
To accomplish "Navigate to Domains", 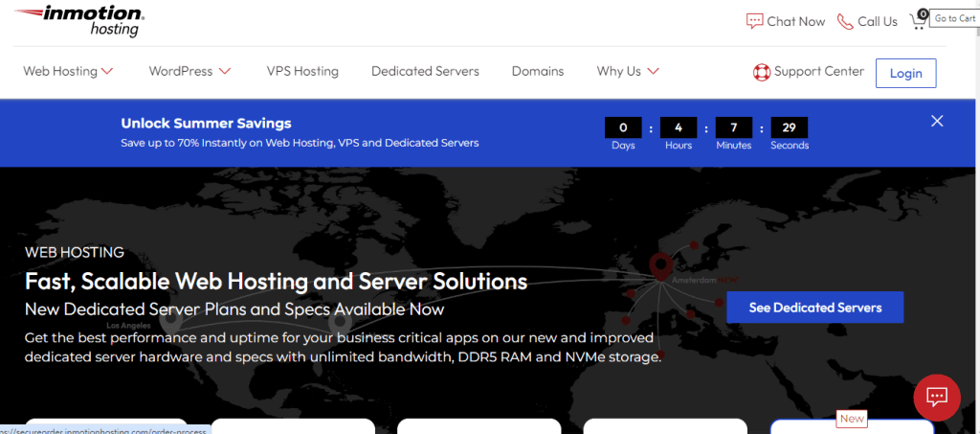I will pos(538,71).
